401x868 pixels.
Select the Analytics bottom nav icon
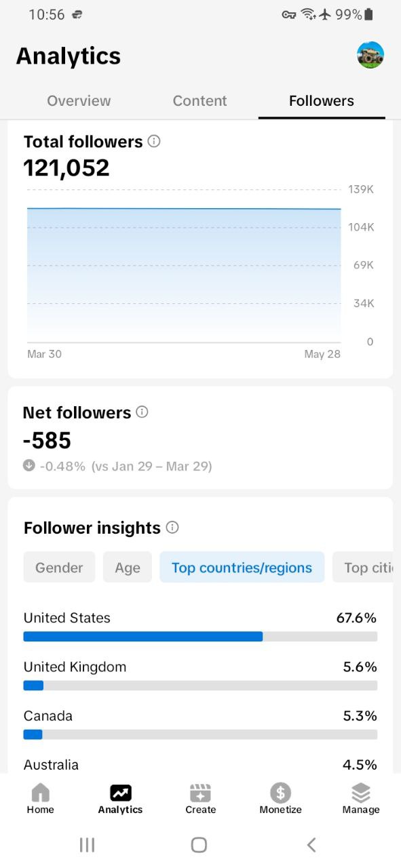pyautogui.click(x=121, y=792)
